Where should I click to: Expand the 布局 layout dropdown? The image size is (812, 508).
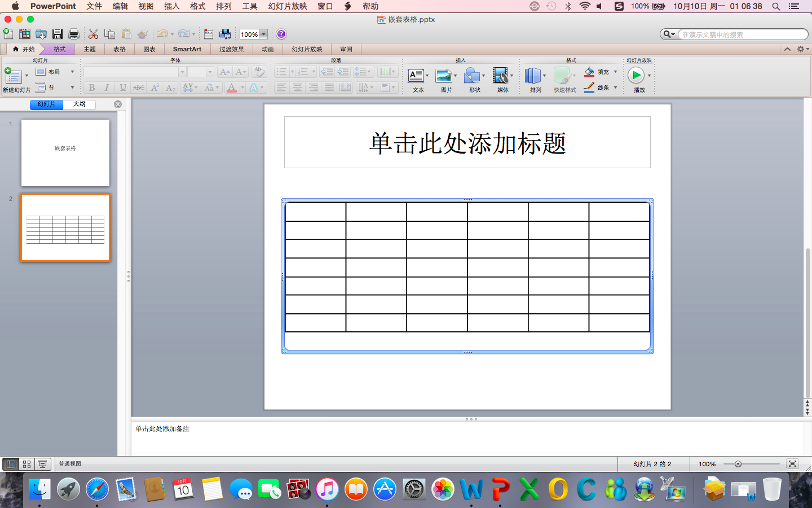72,72
